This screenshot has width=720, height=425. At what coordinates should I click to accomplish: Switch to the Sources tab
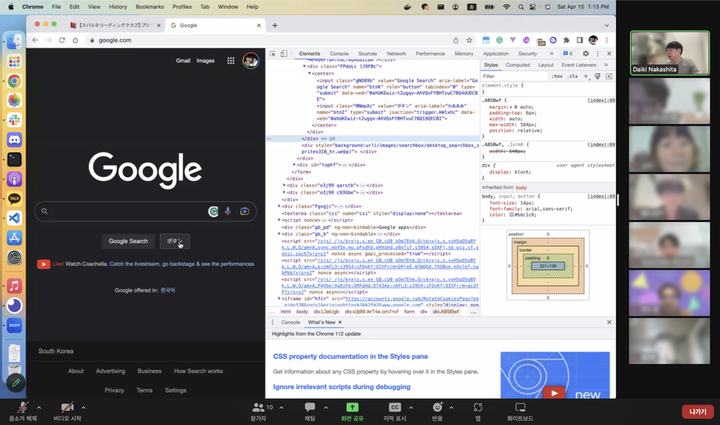click(x=367, y=54)
